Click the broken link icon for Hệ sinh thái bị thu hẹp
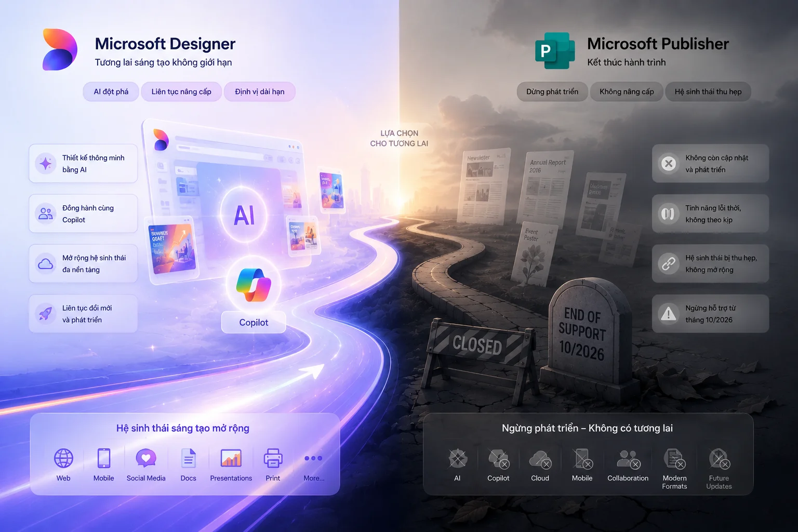 click(669, 263)
